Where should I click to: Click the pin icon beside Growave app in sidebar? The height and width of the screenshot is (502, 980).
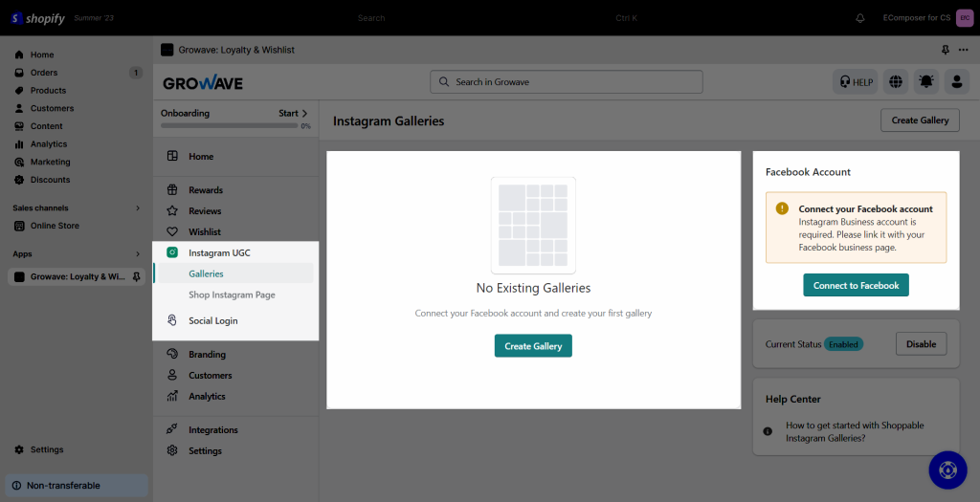pos(136,276)
